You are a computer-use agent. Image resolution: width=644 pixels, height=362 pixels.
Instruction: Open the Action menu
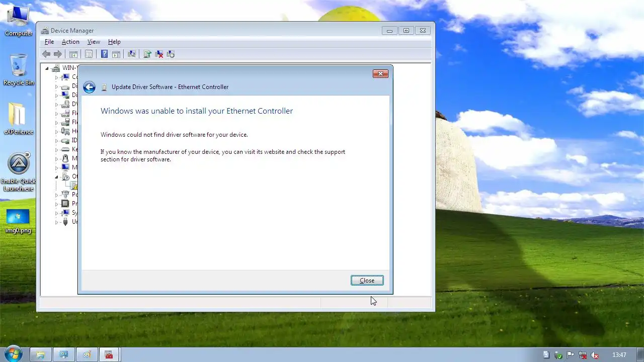(70, 42)
